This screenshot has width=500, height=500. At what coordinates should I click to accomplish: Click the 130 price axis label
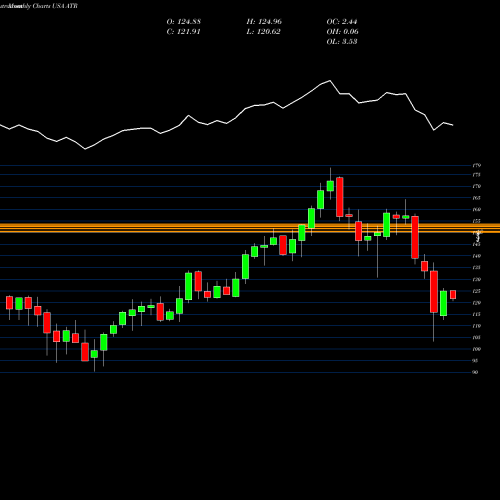click(x=476, y=279)
